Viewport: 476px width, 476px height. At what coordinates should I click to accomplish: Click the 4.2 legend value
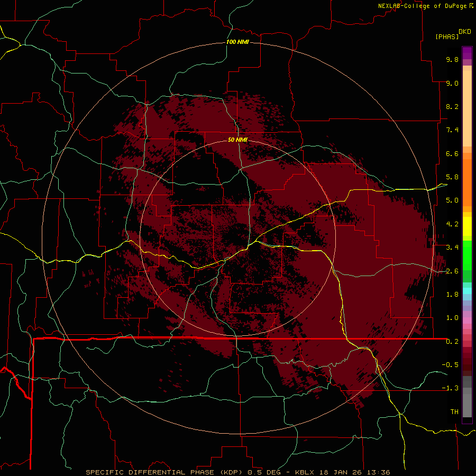452,224
